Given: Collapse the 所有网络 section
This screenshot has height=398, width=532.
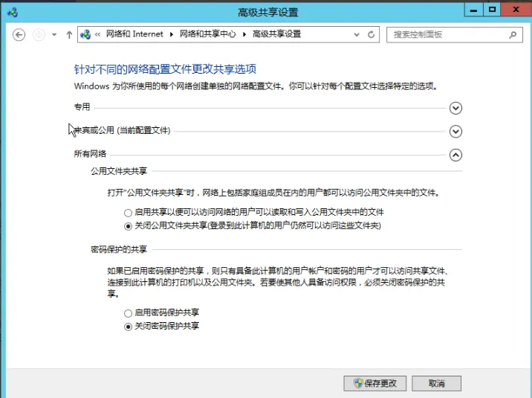Looking at the screenshot, I should pyautogui.click(x=456, y=155).
